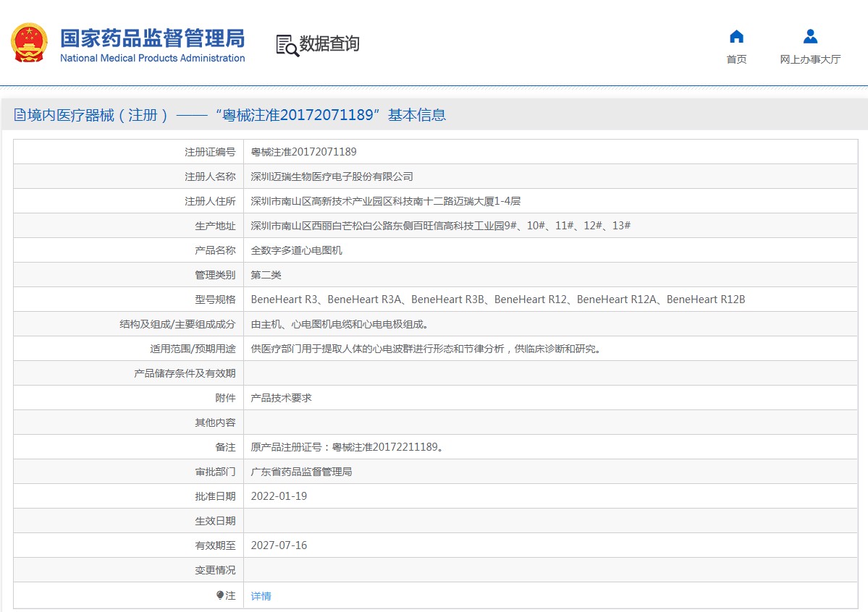The image size is (868, 612).
Task: Click management class value 第二类
Action: coord(266,275)
